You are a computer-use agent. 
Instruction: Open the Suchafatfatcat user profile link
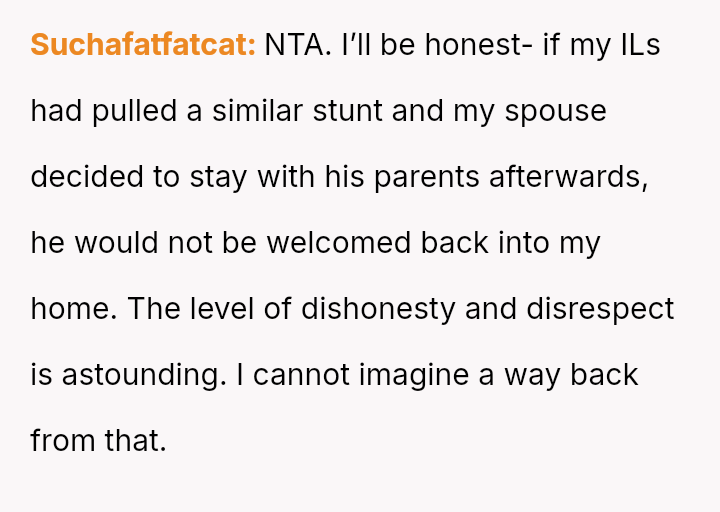coord(143,46)
